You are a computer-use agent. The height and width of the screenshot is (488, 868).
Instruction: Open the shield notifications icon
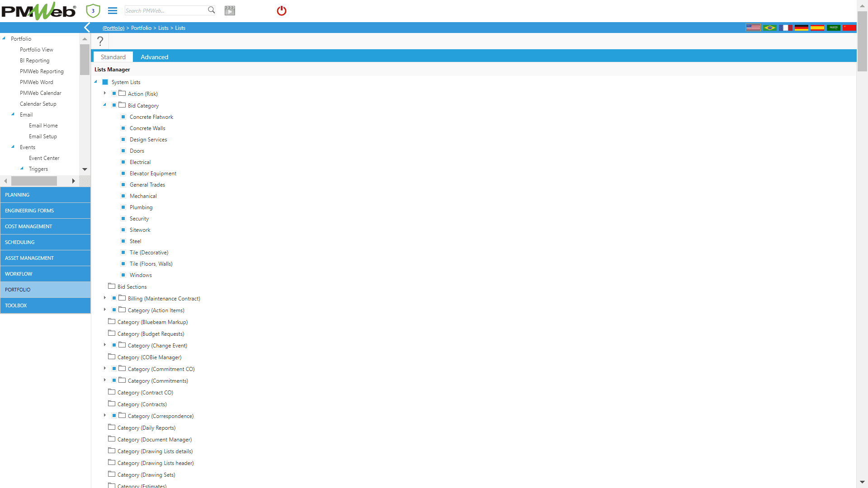(93, 10)
